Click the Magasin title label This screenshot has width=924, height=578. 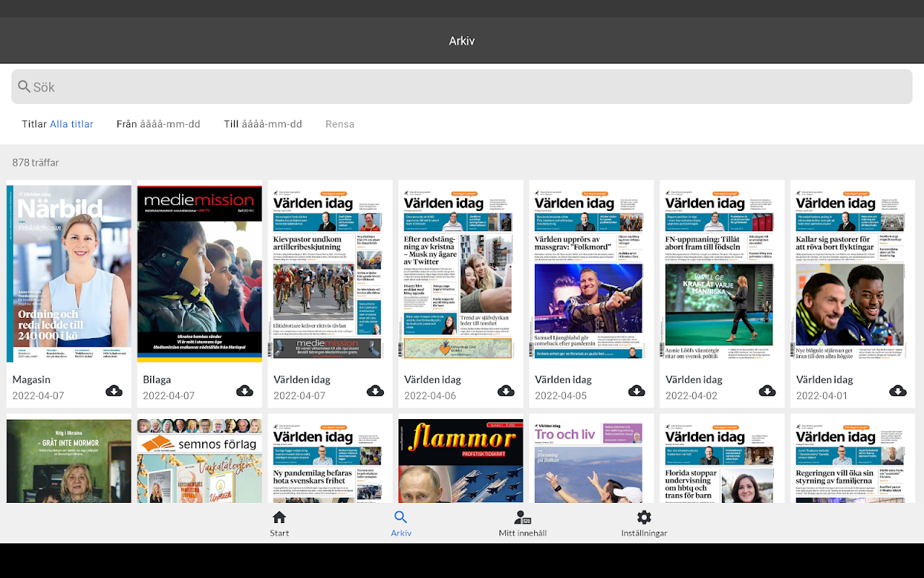click(x=32, y=379)
